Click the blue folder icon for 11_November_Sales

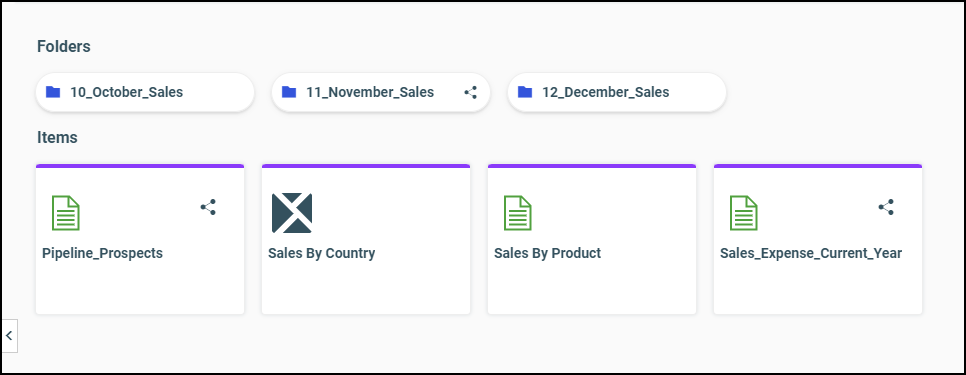(x=289, y=92)
